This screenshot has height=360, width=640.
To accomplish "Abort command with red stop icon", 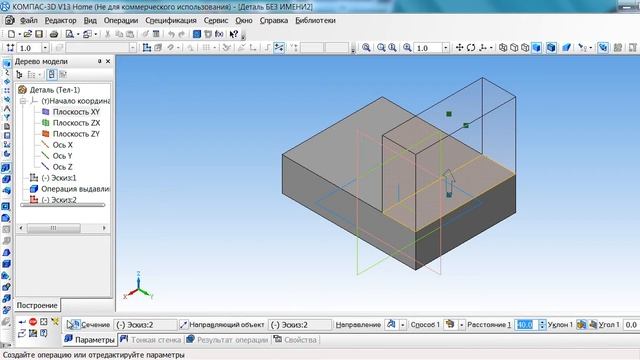I will 33,322.
